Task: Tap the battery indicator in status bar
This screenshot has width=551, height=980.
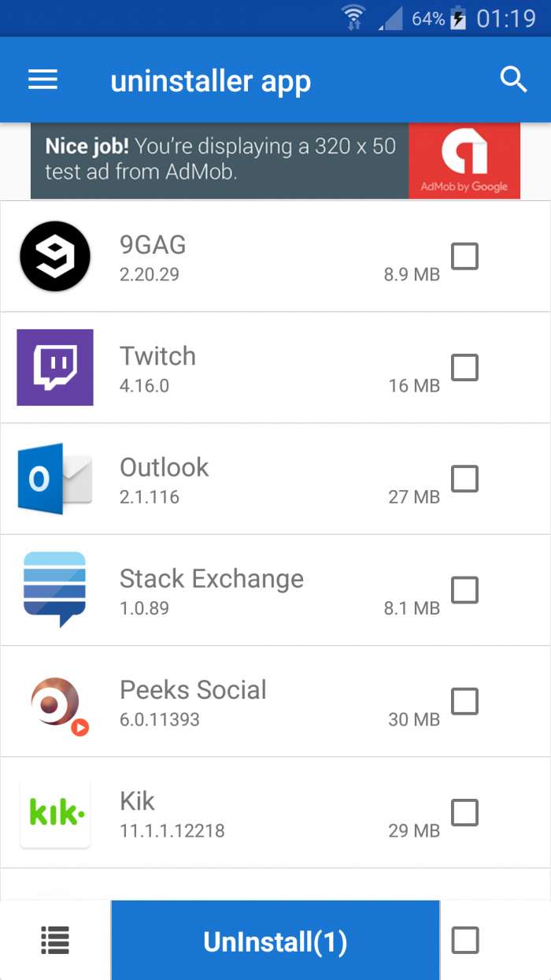Action: click(x=458, y=19)
